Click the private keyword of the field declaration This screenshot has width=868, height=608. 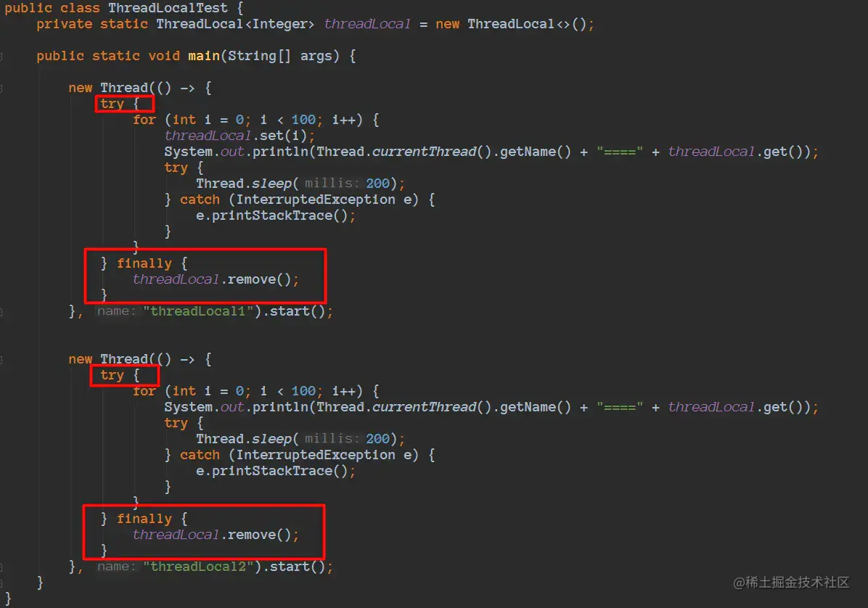tap(64, 24)
